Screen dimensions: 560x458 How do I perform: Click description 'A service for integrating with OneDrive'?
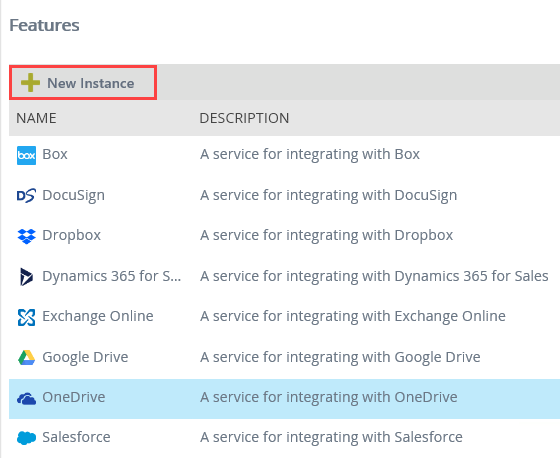[329, 397]
